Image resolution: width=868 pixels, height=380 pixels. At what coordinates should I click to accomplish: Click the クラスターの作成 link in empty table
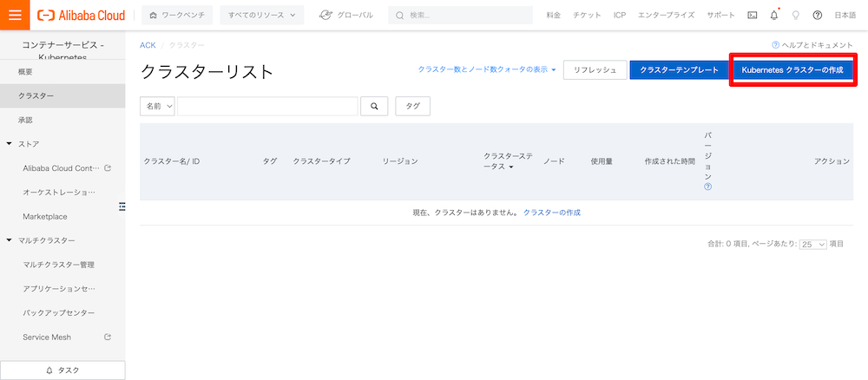coord(551,213)
